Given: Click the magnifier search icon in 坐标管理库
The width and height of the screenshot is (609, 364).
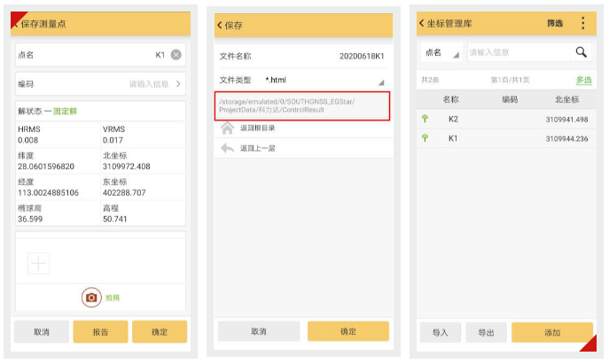Looking at the screenshot, I should [x=581, y=53].
